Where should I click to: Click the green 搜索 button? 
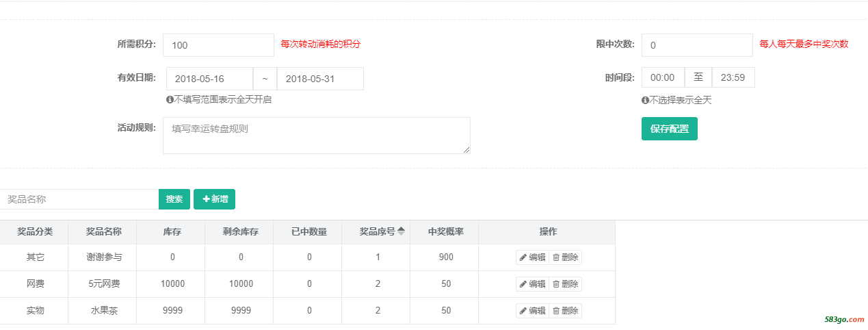[x=174, y=199]
